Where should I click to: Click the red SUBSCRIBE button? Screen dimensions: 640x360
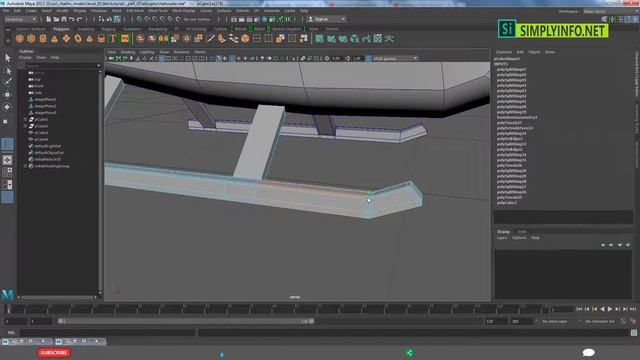(x=54, y=353)
